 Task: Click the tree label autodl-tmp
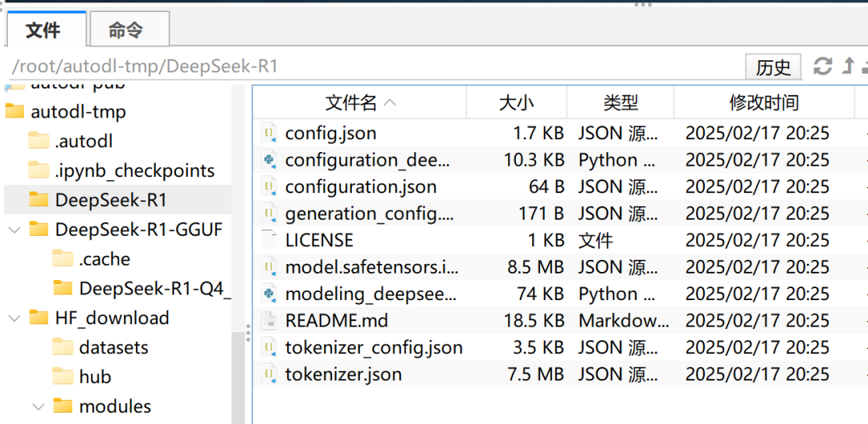coord(78,111)
